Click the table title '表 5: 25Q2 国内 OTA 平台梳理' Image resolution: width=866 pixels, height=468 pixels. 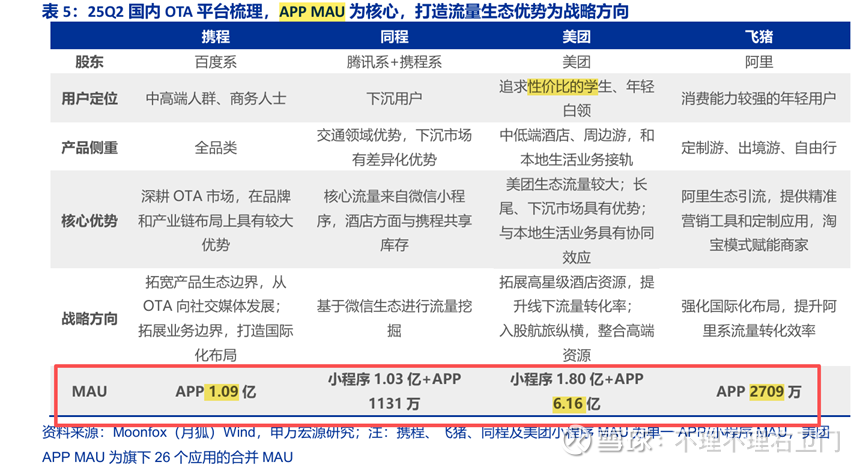point(152,11)
